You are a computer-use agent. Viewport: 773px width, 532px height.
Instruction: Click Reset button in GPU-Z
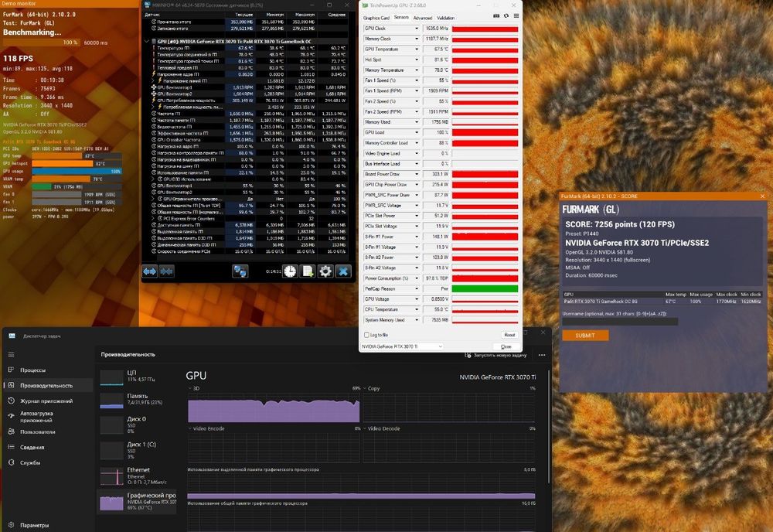509,335
